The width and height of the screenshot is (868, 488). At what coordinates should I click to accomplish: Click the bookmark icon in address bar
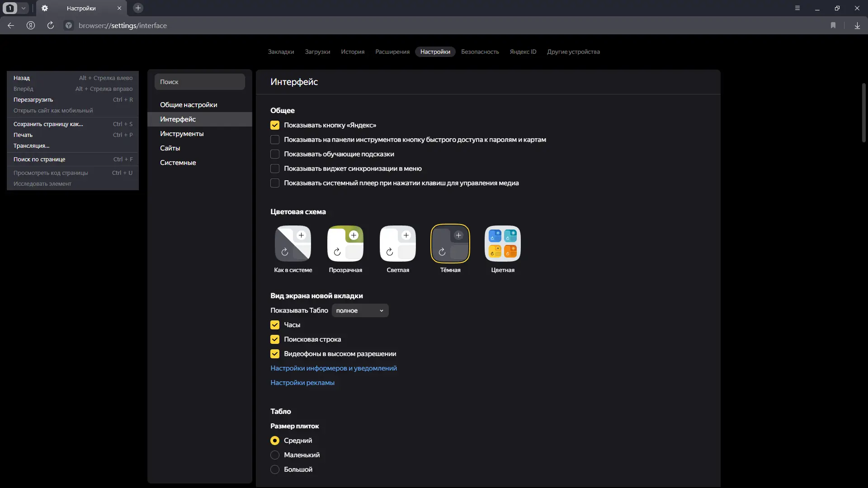coord(833,25)
